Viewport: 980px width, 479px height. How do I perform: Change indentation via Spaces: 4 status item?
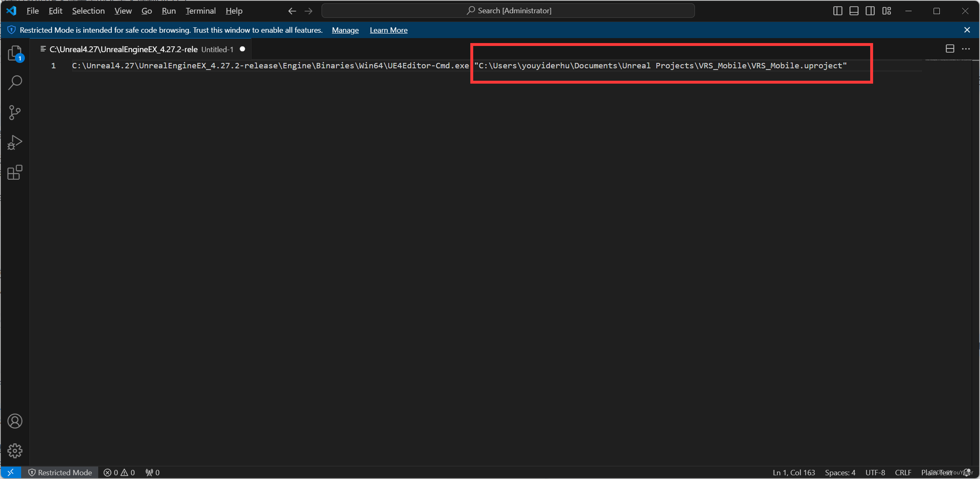[x=840, y=472]
